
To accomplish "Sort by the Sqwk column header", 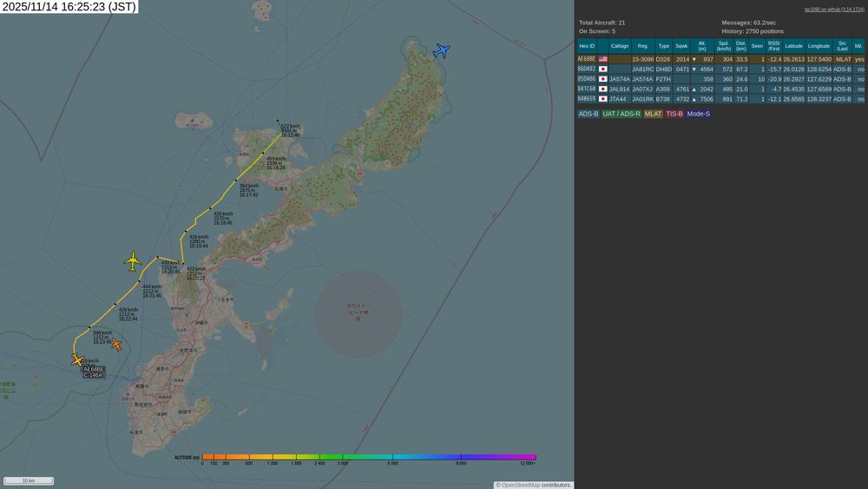I will click(x=681, y=46).
